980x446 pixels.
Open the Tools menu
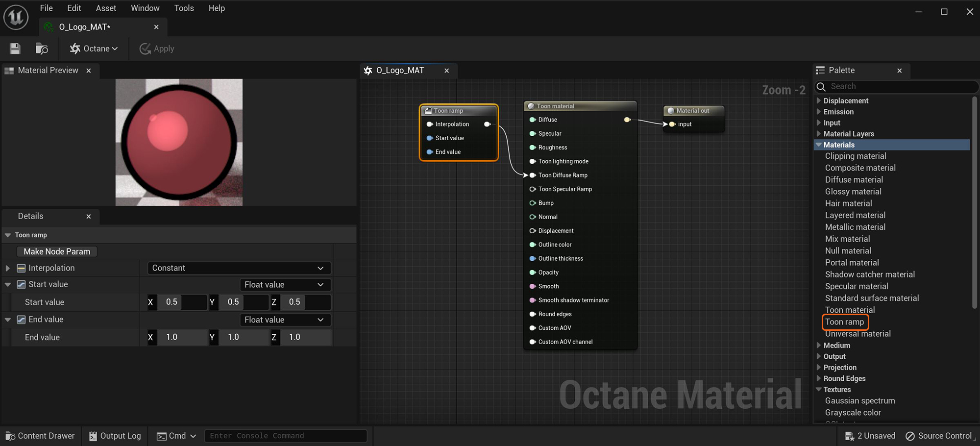[x=184, y=8]
